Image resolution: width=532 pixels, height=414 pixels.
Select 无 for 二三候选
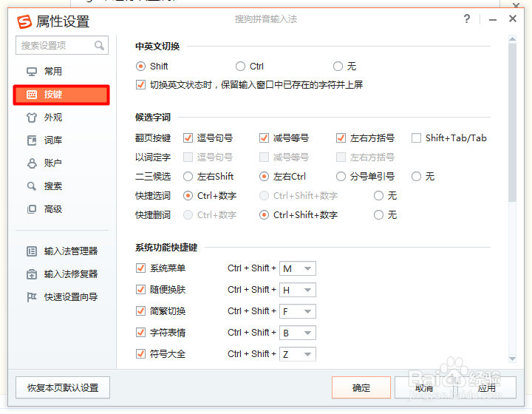point(416,177)
